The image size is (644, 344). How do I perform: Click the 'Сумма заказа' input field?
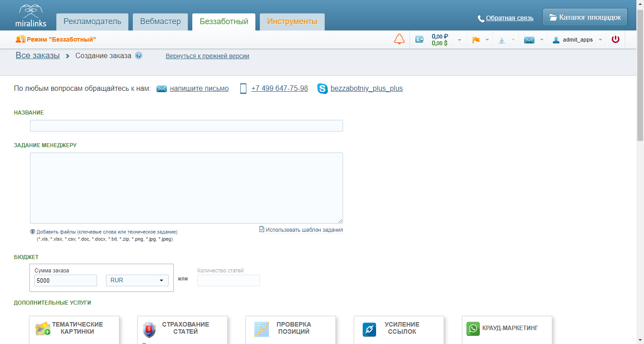click(66, 280)
